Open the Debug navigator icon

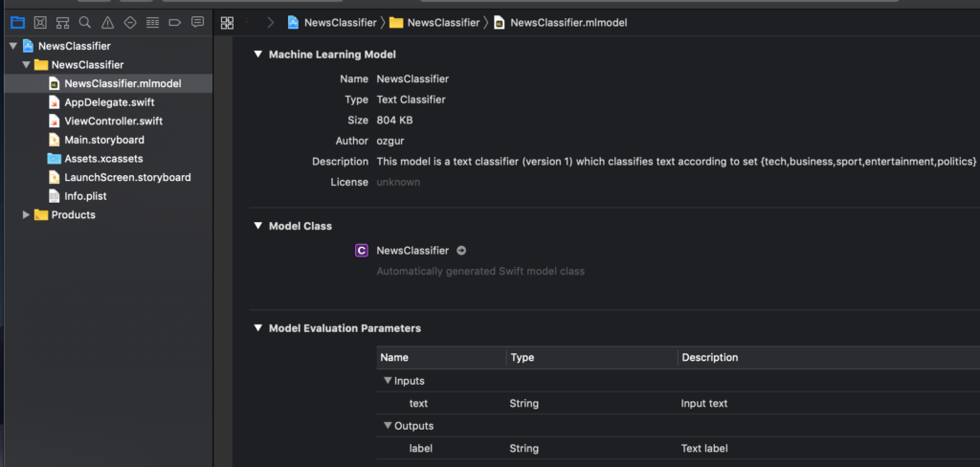pyautogui.click(x=152, y=23)
